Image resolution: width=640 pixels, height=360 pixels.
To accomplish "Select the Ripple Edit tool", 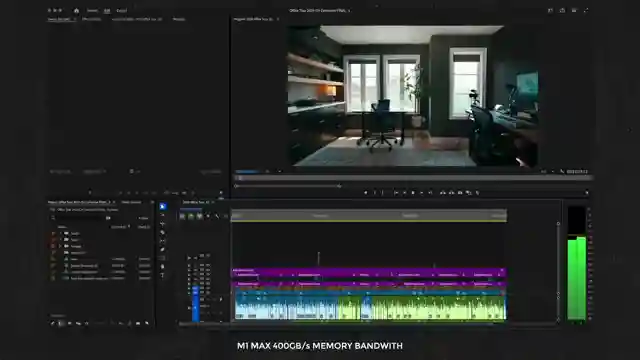I will (x=163, y=224).
